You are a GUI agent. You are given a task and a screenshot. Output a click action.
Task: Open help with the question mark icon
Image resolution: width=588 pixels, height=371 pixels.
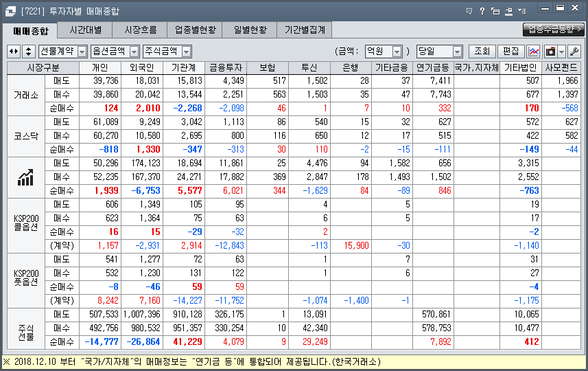pyautogui.click(x=482, y=11)
